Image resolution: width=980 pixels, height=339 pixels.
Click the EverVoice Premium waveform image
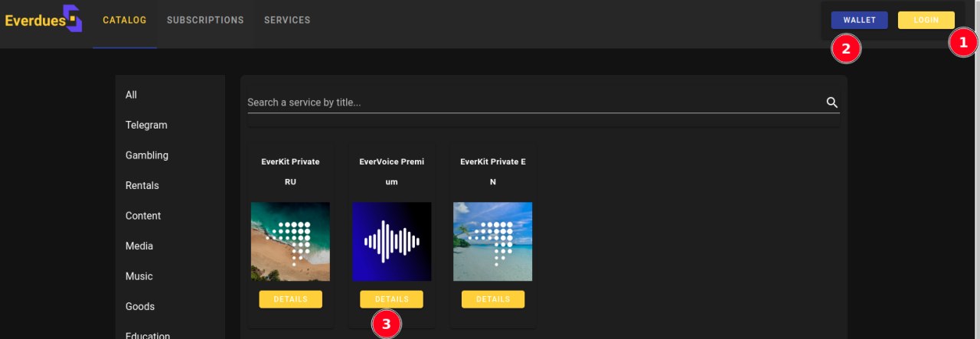click(391, 242)
